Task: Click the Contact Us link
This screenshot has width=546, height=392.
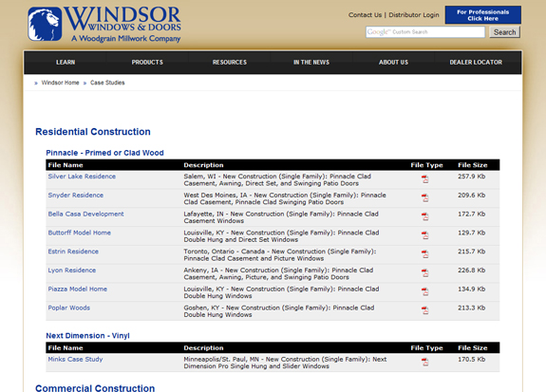Action: pos(365,15)
